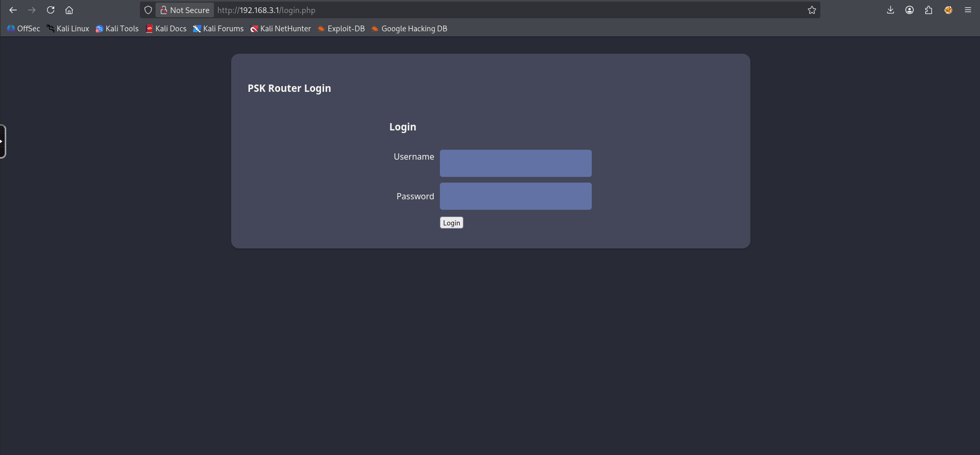Open the Kali Forums bookmark
The width and height of the screenshot is (980, 455).
(x=218, y=29)
